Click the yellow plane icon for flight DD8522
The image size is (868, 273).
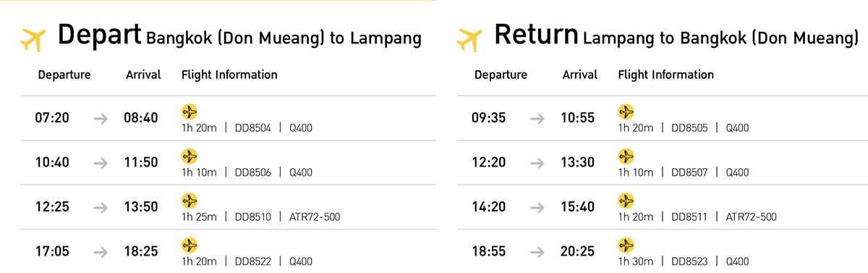point(190,245)
